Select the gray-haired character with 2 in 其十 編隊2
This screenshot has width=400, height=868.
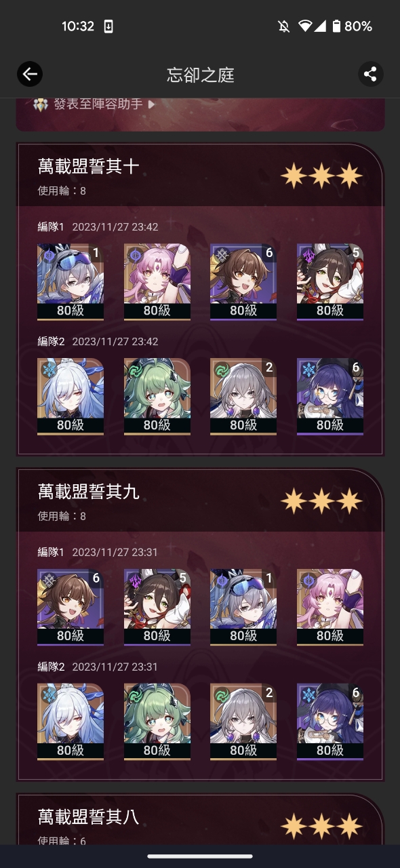click(x=243, y=397)
